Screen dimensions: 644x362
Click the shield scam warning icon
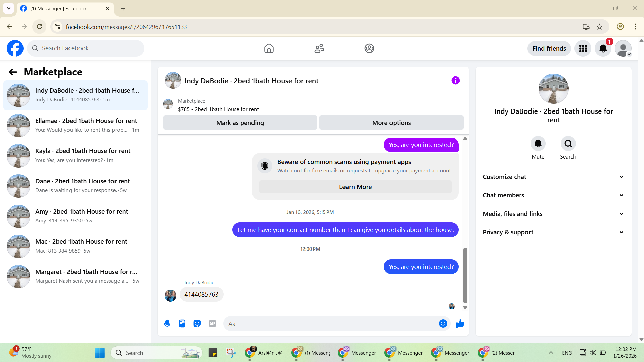click(265, 166)
